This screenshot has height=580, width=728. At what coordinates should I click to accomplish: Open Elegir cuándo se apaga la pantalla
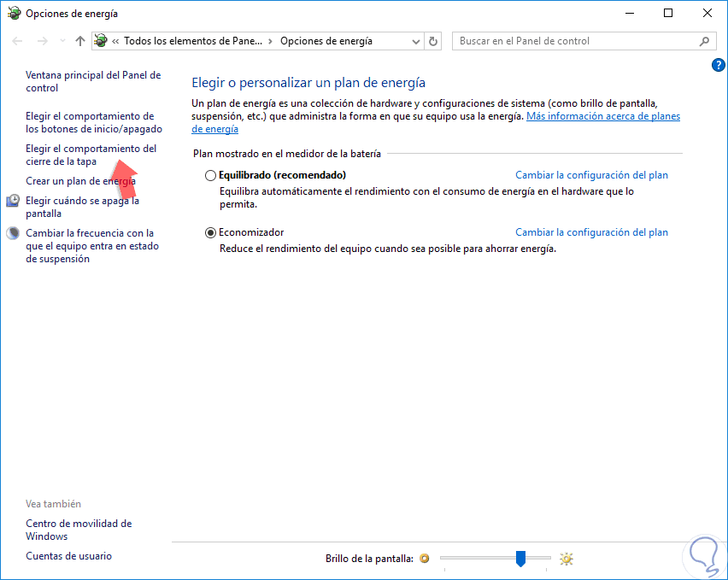point(82,207)
